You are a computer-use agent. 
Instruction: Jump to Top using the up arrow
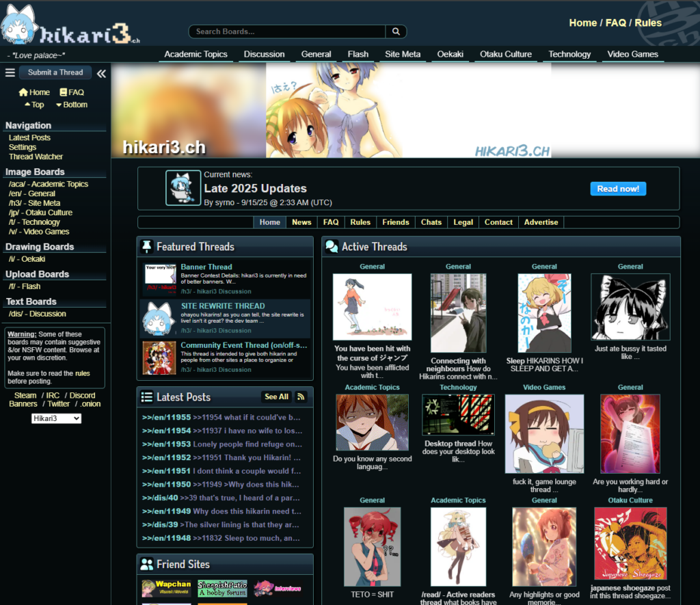(33, 105)
